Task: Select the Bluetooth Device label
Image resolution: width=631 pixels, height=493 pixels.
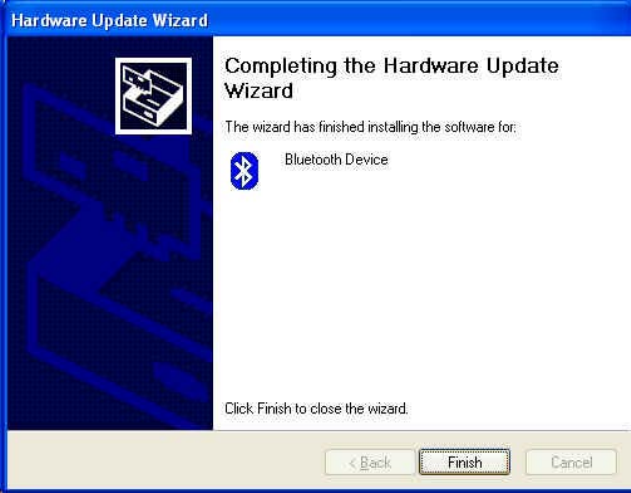Action: tap(336, 160)
